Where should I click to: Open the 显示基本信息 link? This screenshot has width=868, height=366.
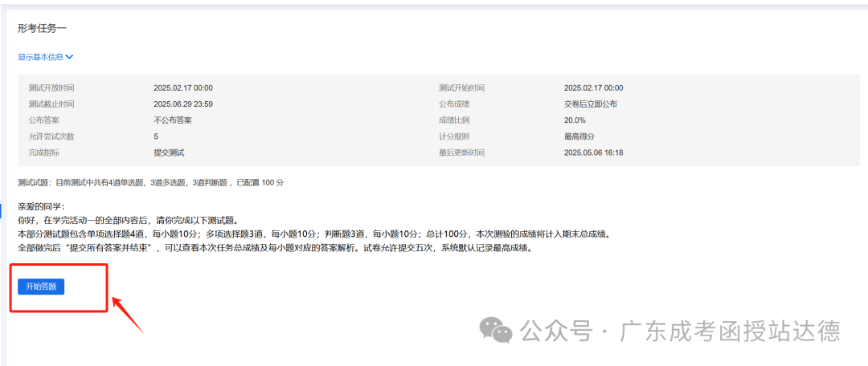point(40,57)
